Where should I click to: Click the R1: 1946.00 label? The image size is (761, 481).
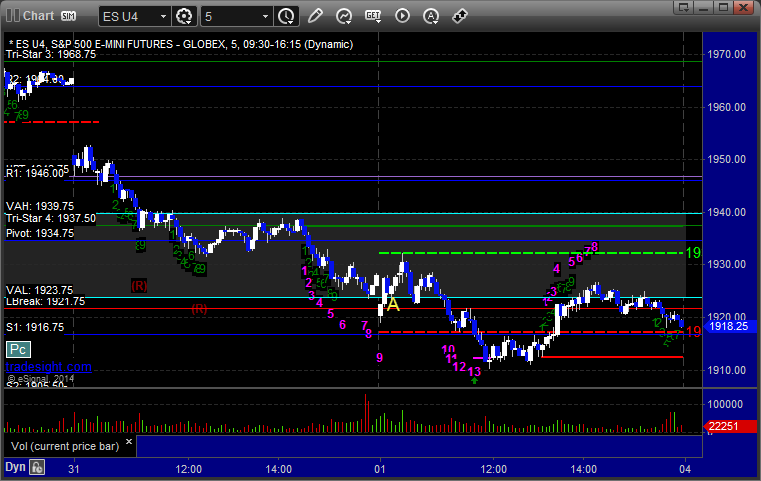click(x=35, y=173)
